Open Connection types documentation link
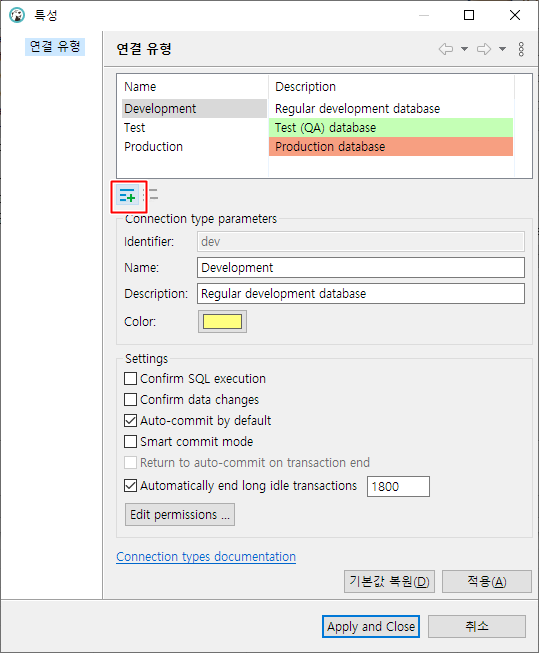 pyautogui.click(x=206, y=557)
